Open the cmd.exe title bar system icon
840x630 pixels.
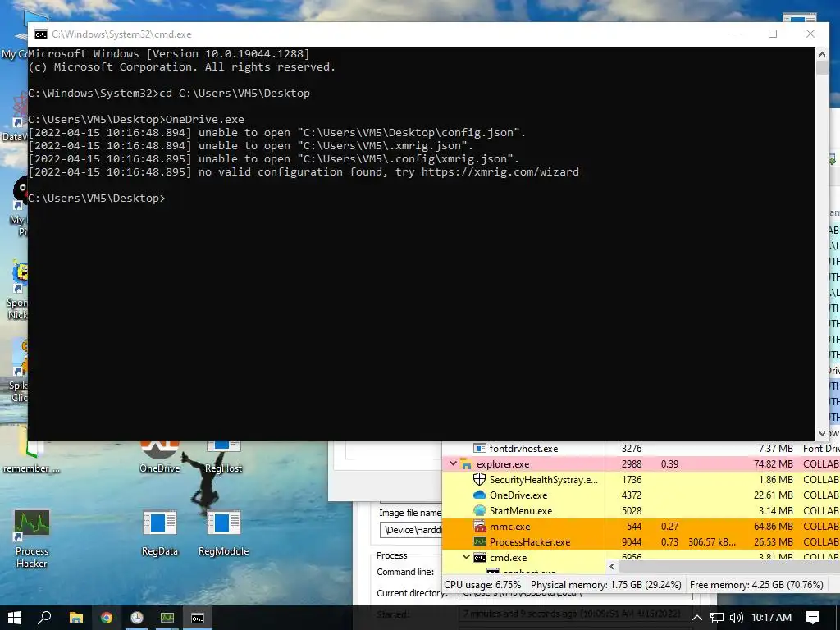[x=41, y=34]
